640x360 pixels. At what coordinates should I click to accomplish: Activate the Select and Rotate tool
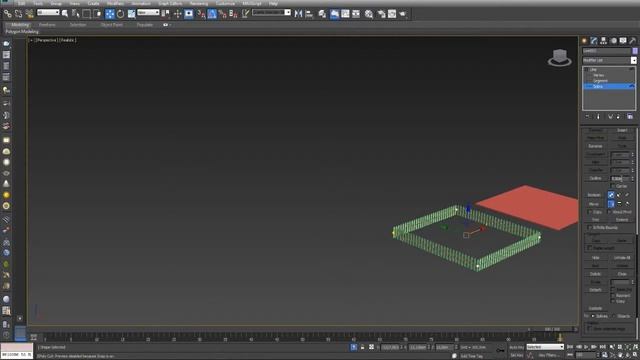[120, 14]
